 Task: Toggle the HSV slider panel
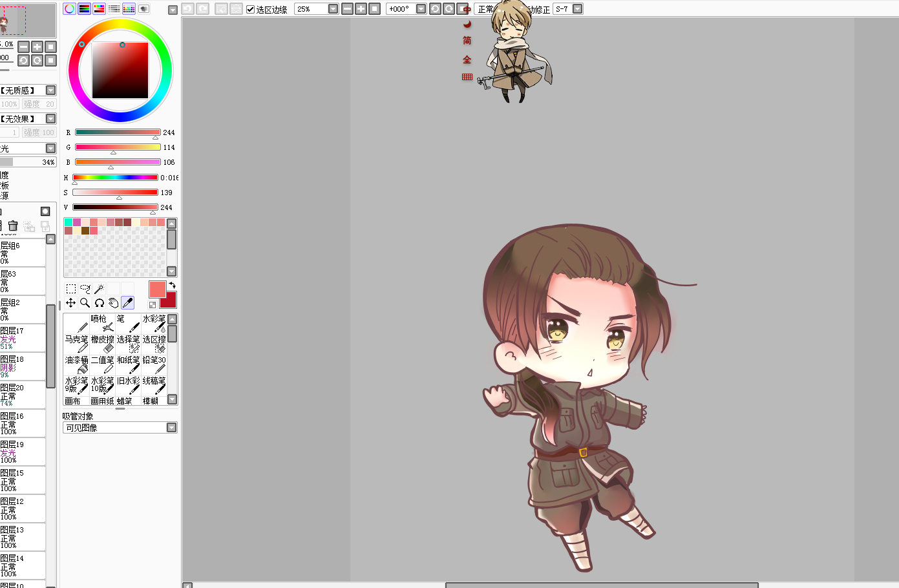[99, 9]
